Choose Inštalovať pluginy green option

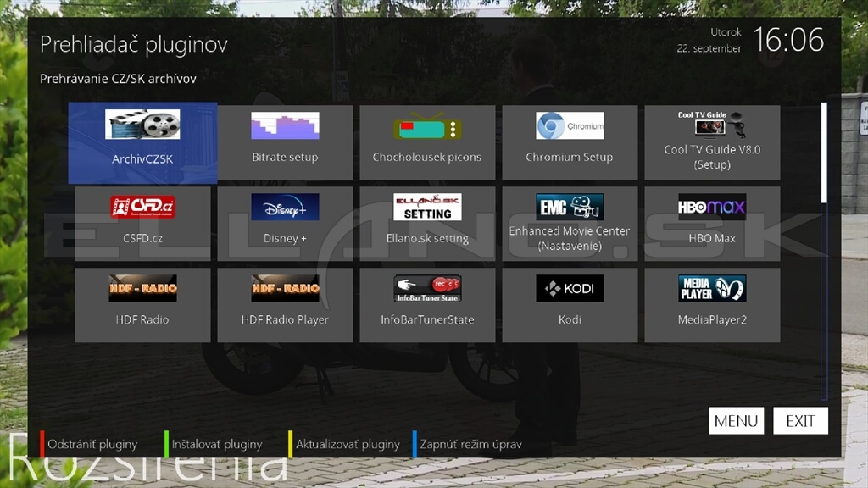pyautogui.click(x=216, y=444)
